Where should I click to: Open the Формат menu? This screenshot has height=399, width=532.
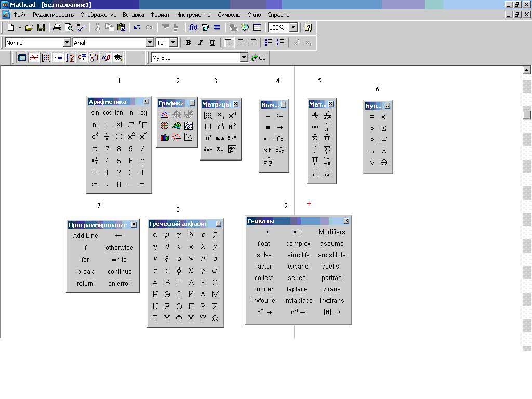(160, 15)
